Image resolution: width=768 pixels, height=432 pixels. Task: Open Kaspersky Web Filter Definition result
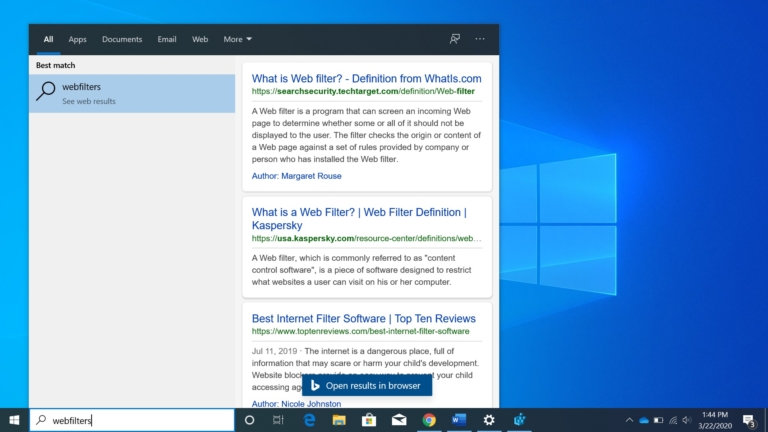tap(359, 218)
